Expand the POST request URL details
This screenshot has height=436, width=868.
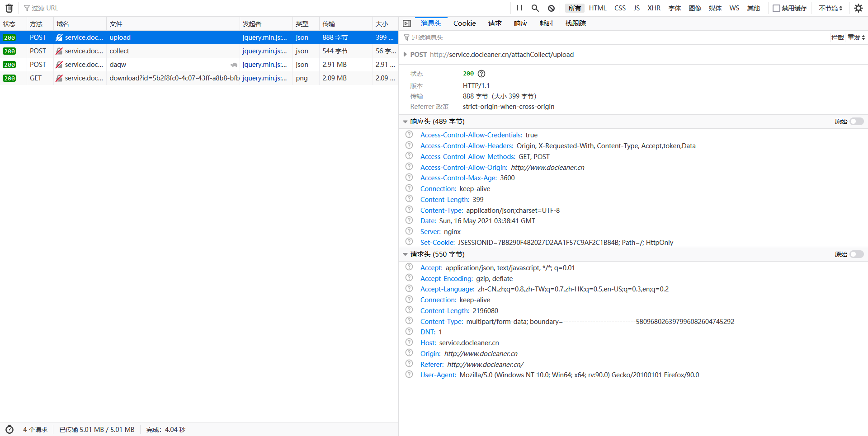pyautogui.click(x=405, y=55)
